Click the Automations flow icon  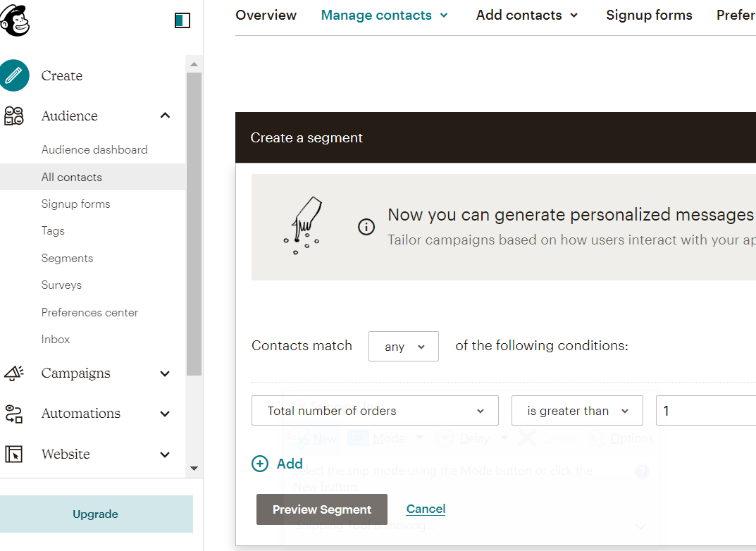tap(14, 414)
